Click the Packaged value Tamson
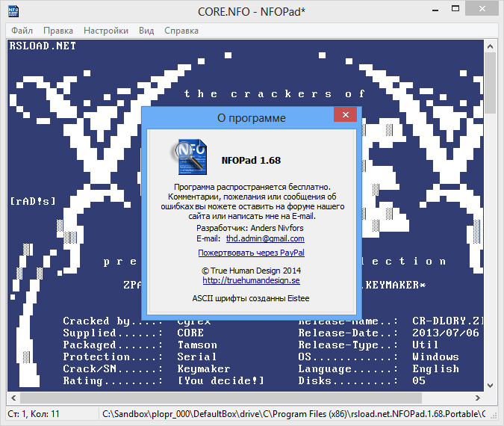 [197, 345]
